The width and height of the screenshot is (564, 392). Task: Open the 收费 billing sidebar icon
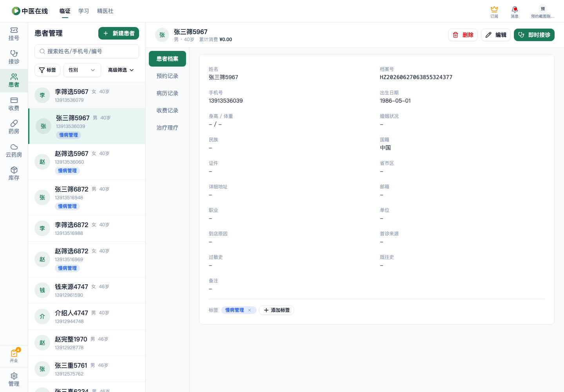(x=14, y=104)
